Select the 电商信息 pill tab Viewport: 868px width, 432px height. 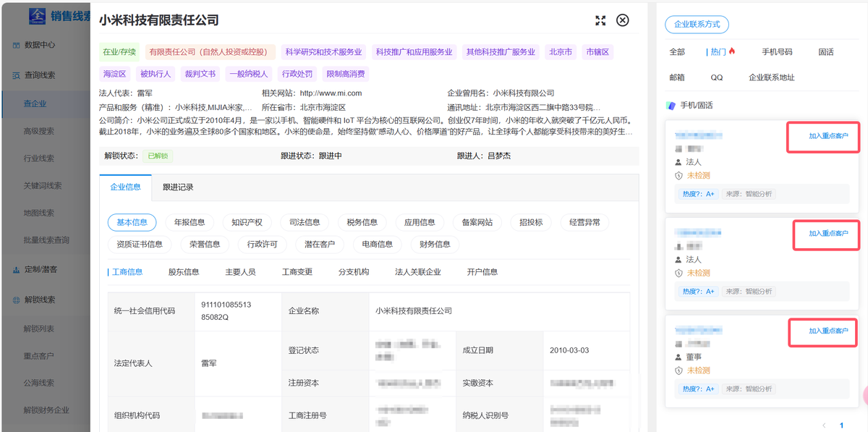pyautogui.click(x=377, y=245)
